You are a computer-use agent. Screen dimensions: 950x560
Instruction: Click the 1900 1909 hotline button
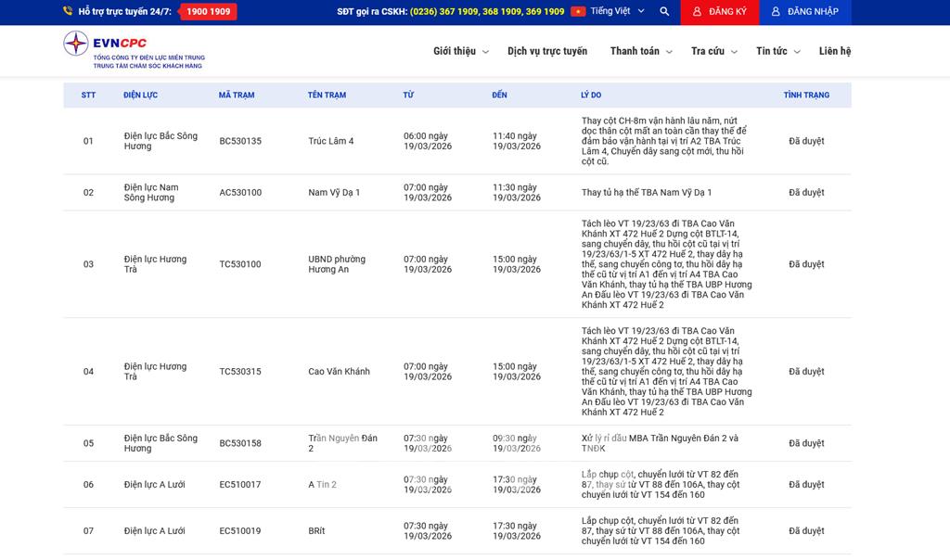(x=208, y=12)
